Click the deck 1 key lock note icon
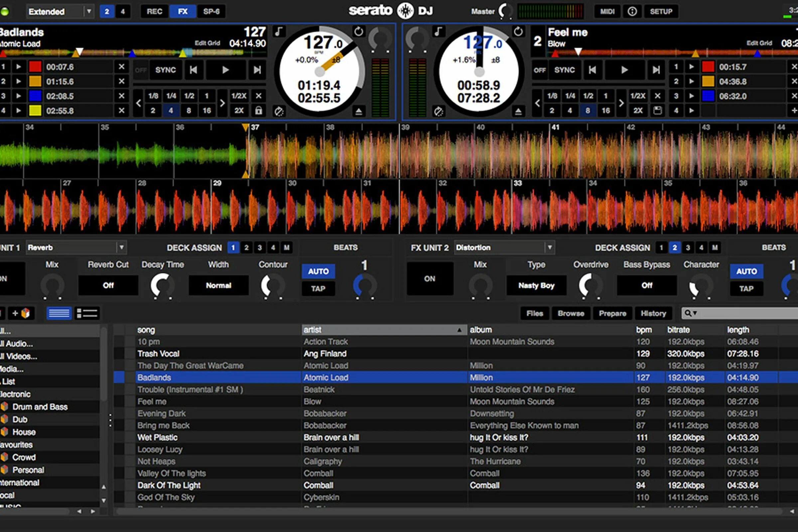Viewport: 798px width, 532px height. [x=279, y=32]
